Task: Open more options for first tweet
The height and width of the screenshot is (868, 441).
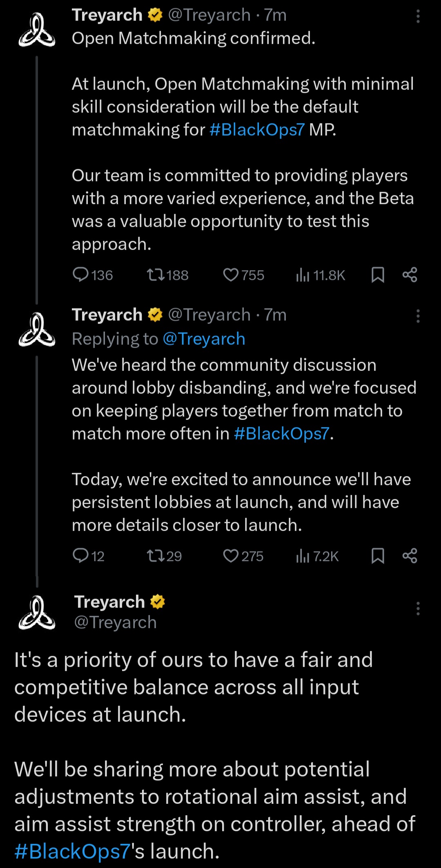Action: click(418, 16)
